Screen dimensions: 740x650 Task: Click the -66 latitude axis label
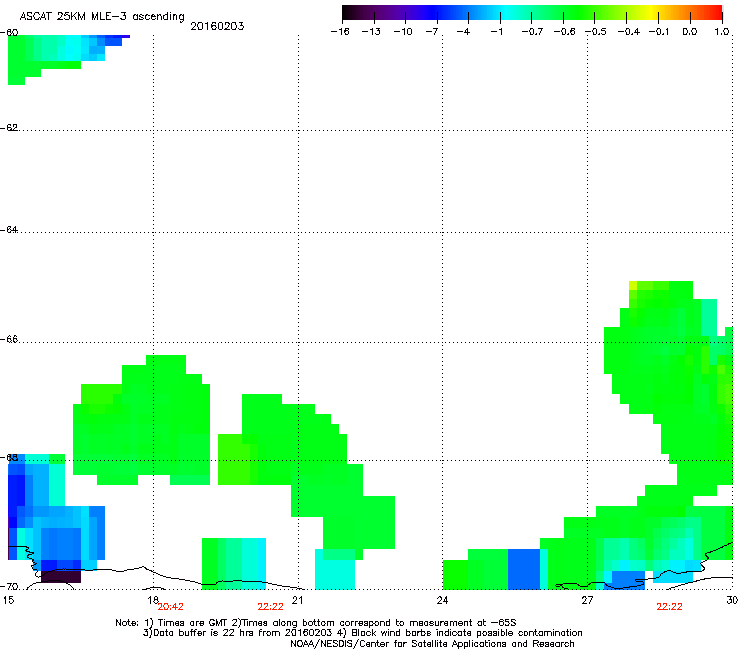coord(9,339)
